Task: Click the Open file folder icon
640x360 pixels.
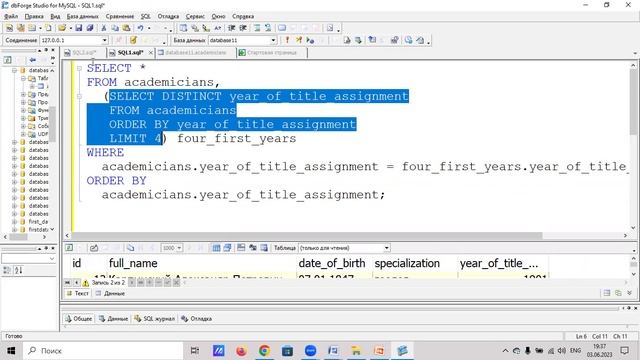Action: coord(62,28)
